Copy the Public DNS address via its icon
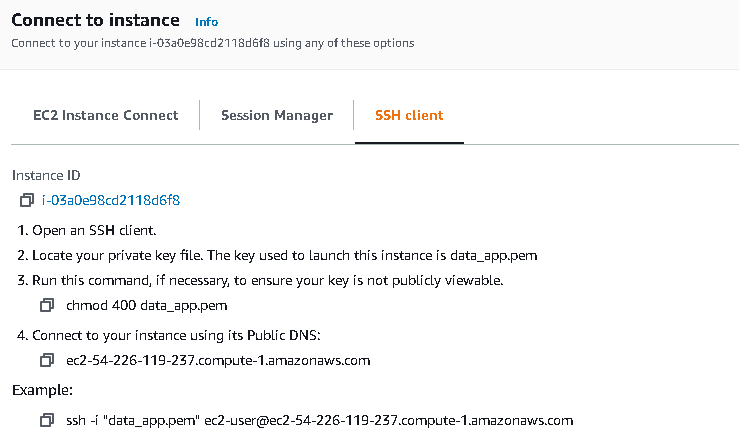This screenshot has height=436, width=739. pyautogui.click(x=47, y=360)
